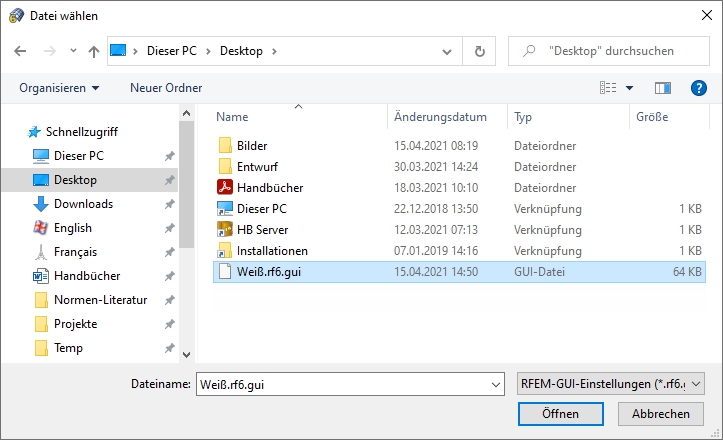Click the Öffnen button
The image size is (723, 440).
pos(560,414)
